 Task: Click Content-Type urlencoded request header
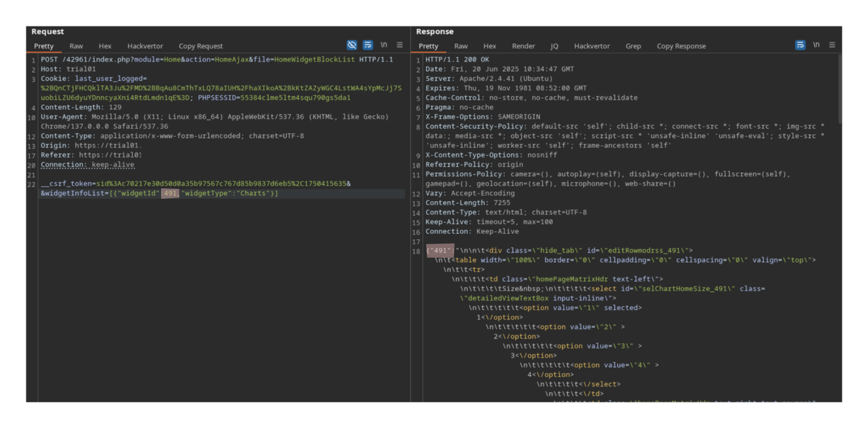[172, 136]
